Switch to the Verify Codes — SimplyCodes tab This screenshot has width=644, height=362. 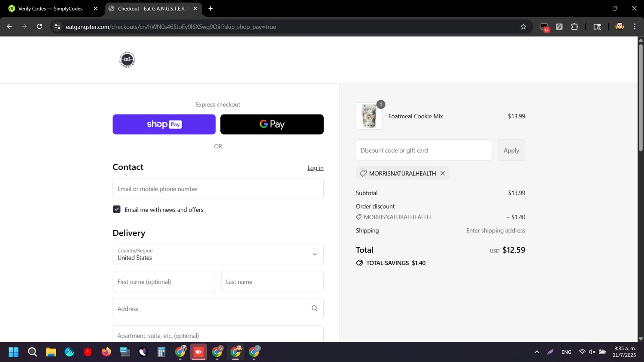tap(51, 9)
